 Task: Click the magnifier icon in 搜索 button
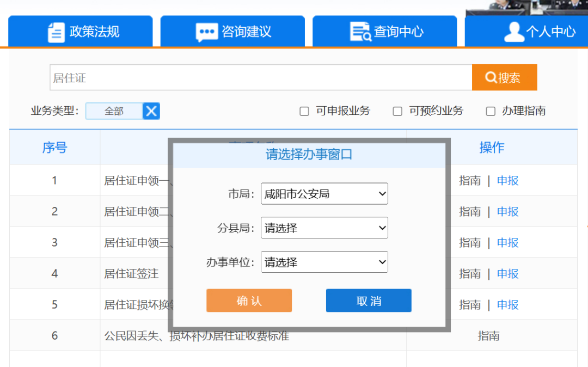491,77
